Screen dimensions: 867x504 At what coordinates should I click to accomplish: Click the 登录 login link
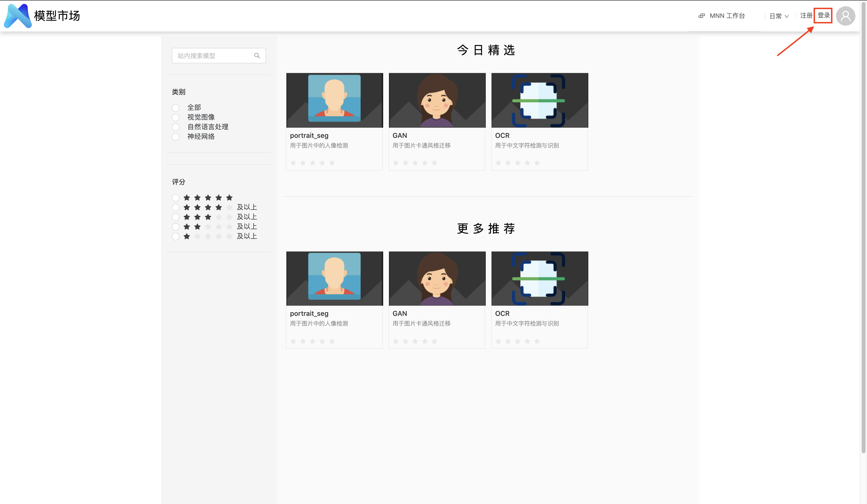coord(823,15)
